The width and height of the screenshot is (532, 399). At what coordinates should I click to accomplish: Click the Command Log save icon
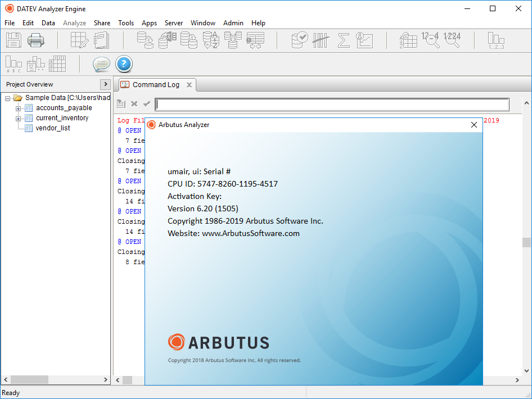pos(121,104)
